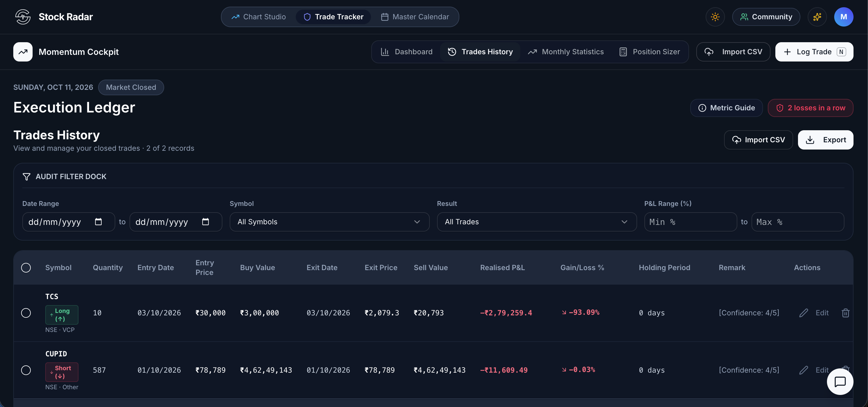The image size is (868, 407).
Task: Open the All Trades result dropdown
Action: click(537, 222)
